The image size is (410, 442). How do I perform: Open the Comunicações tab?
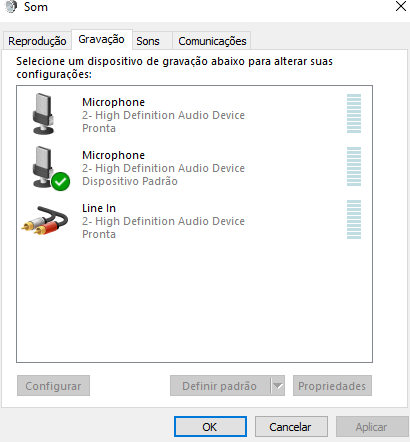coord(212,41)
